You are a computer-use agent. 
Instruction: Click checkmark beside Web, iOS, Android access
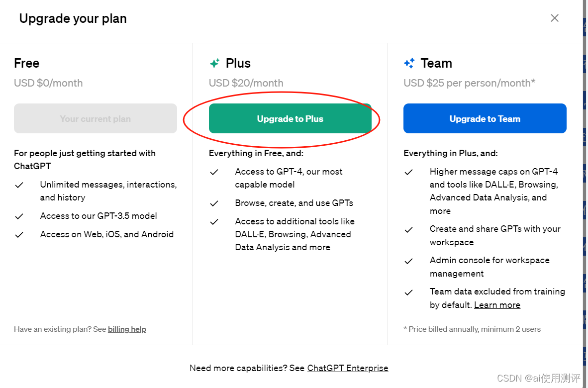point(19,235)
